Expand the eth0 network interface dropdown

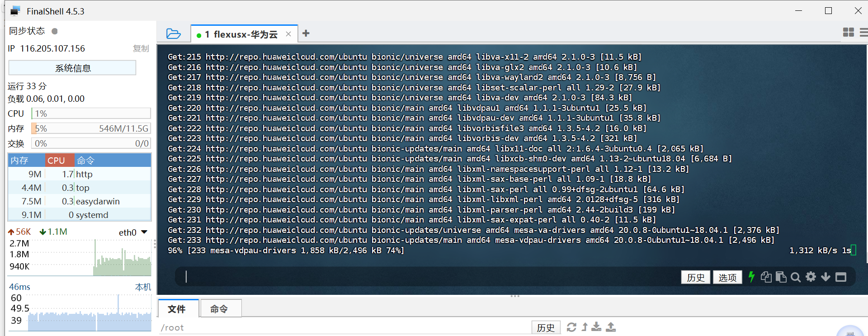click(144, 232)
